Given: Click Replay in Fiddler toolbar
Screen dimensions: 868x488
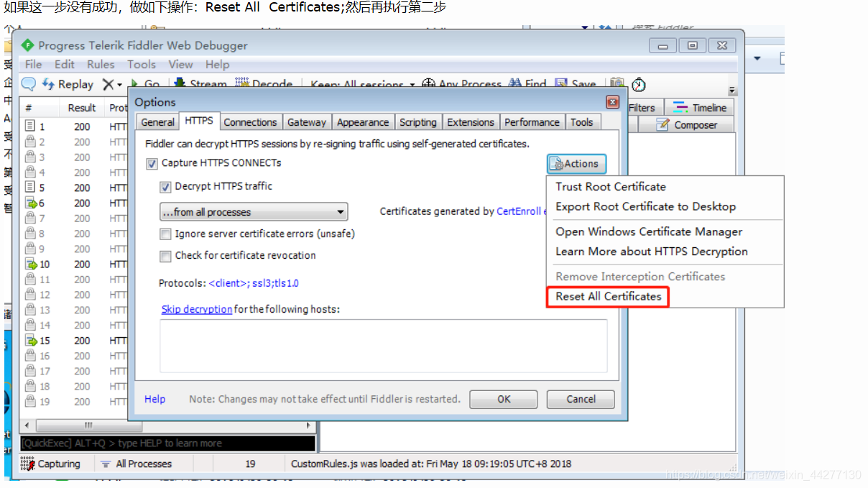Looking at the screenshot, I should pos(68,84).
